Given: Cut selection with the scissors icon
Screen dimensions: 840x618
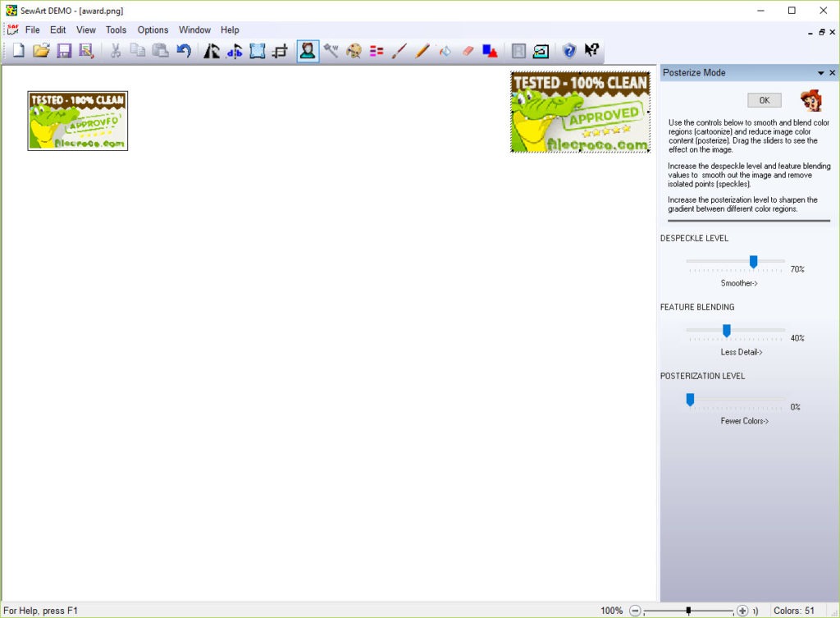Looking at the screenshot, I should pyautogui.click(x=115, y=51).
